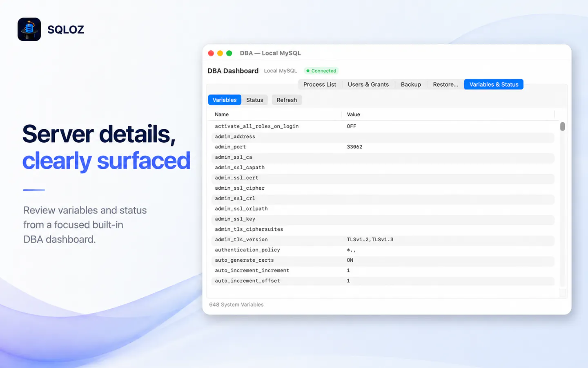Select the admin_ssl_key row
This screenshot has width=588, height=368.
383,219
